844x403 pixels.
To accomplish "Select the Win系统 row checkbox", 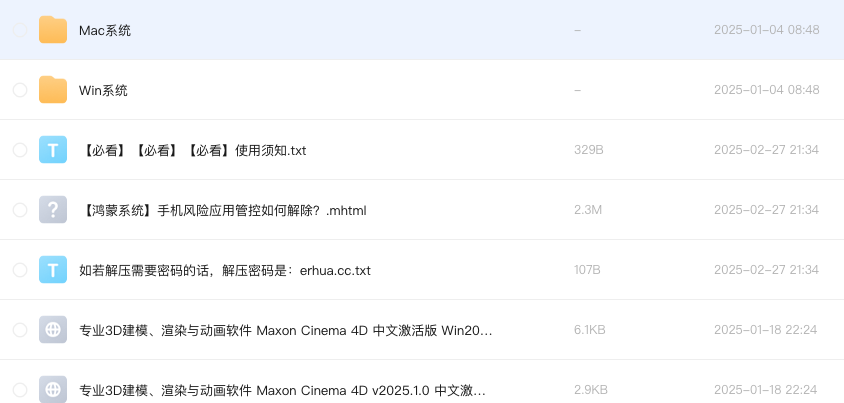I will (20, 90).
